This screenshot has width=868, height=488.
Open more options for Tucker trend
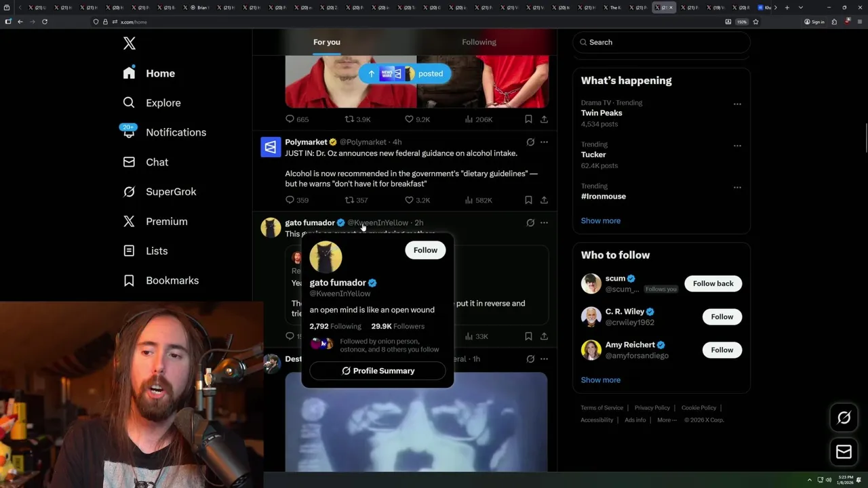(737, 145)
